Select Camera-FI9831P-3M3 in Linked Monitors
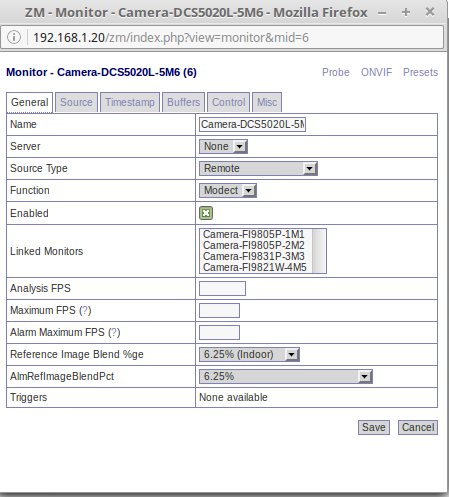The width and height of the screenshot is (449, 497). 254,256
